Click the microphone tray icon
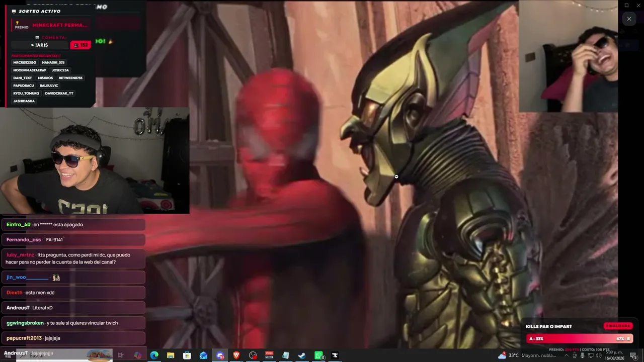The height and width of the screenshot is (362, 644). click(x=583, y=355)
